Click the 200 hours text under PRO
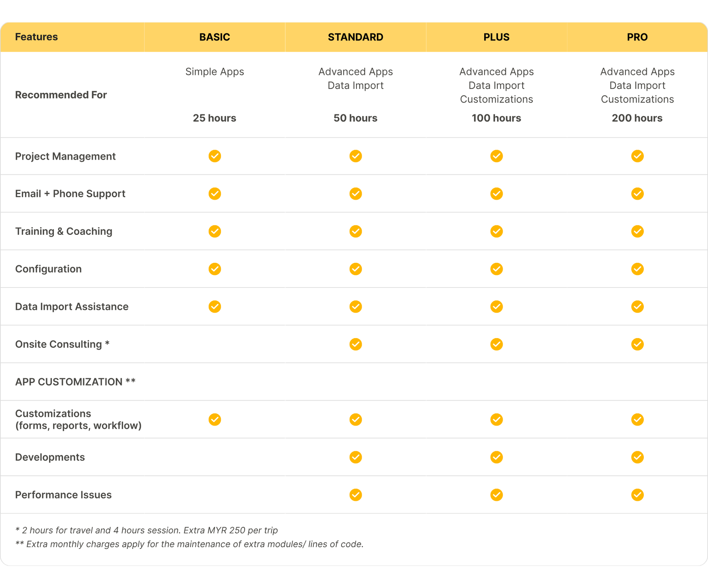This screenshot has height=588, width=708. tap(637, 118)
